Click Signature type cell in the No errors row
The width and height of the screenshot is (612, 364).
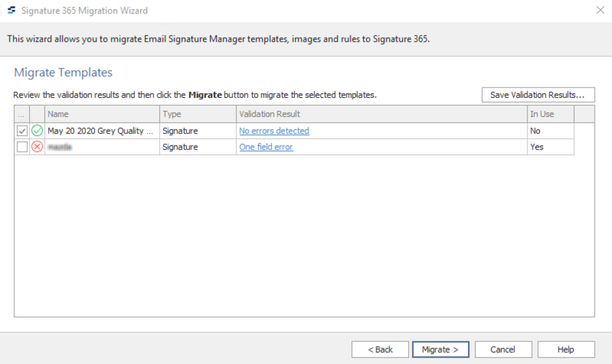tap(198, 131)
